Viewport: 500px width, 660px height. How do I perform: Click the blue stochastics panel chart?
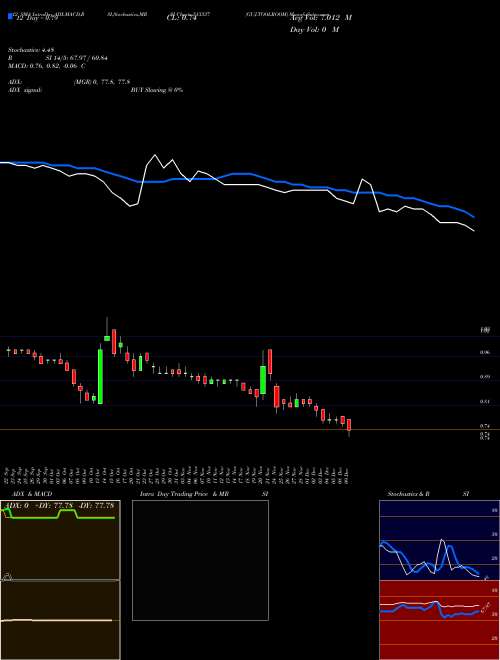pyautogui.click(x=439, y=540)
